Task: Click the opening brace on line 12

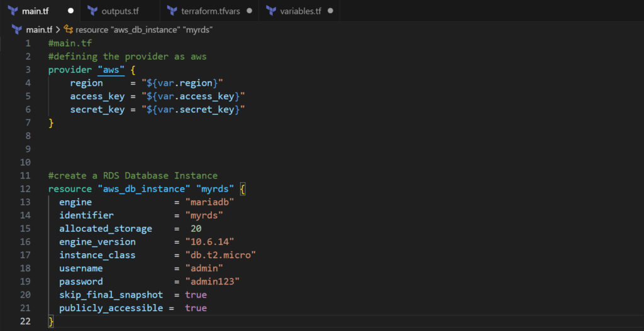Action: [x=243, y=189]
